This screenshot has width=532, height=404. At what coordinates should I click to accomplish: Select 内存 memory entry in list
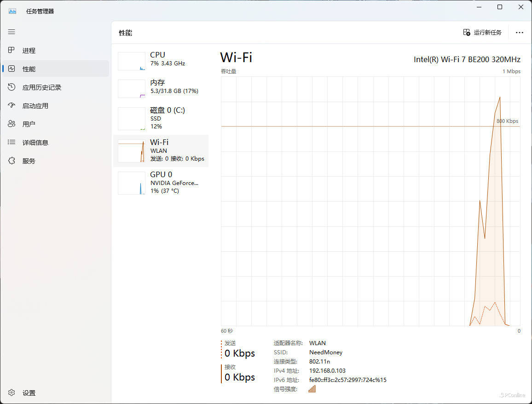(x=161, y=87)
